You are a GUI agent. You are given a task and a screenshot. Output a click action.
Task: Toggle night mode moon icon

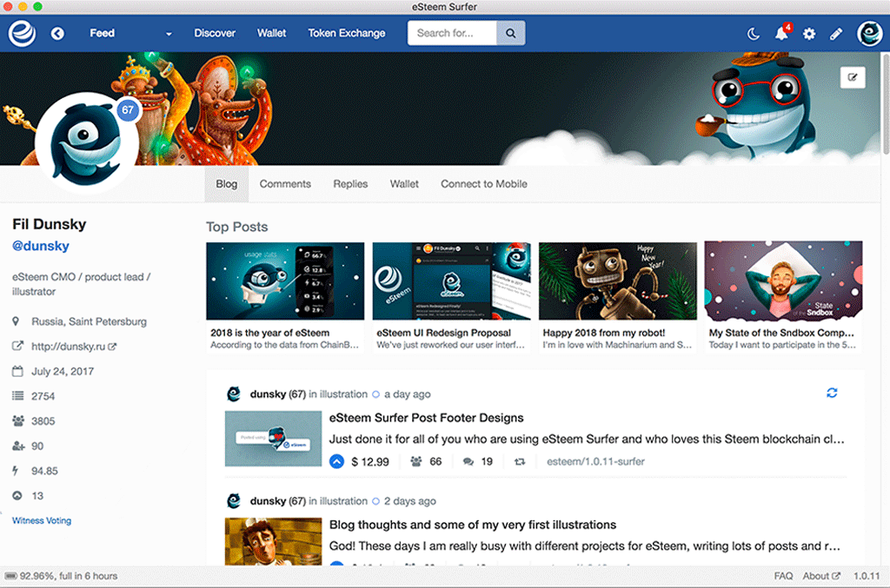pos(754,34)
